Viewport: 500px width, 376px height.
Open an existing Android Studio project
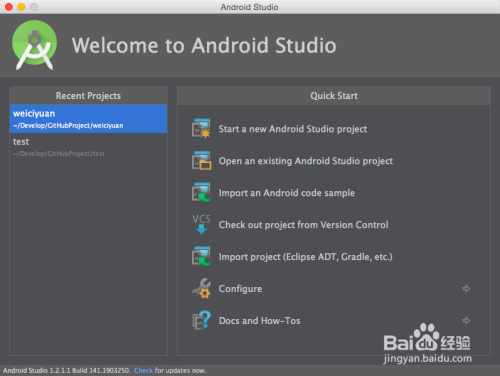coord(306,161)
